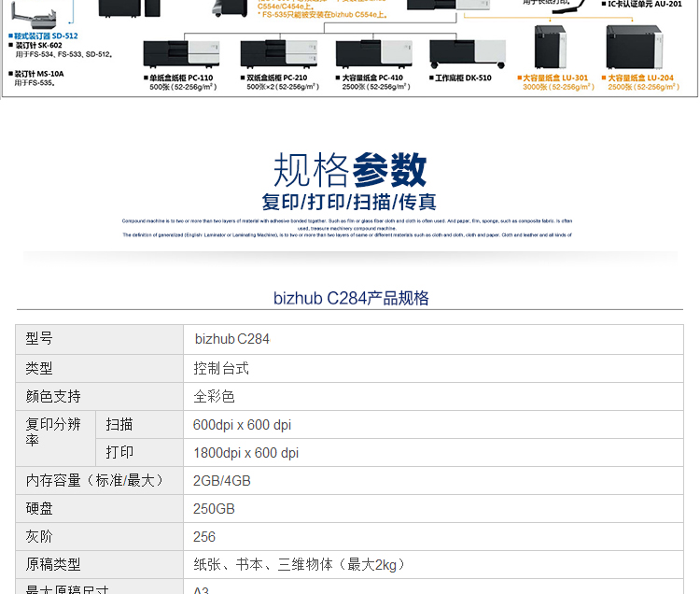The width and height of the screenshot is (700, 594).
Task: Click the 250GB value cell
Action: pos(433,509)
